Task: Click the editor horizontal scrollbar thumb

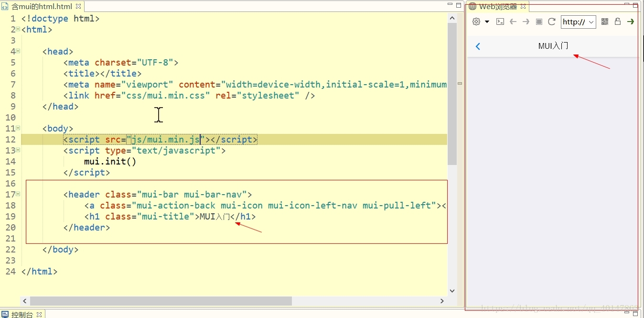Action: click(161, 301)
